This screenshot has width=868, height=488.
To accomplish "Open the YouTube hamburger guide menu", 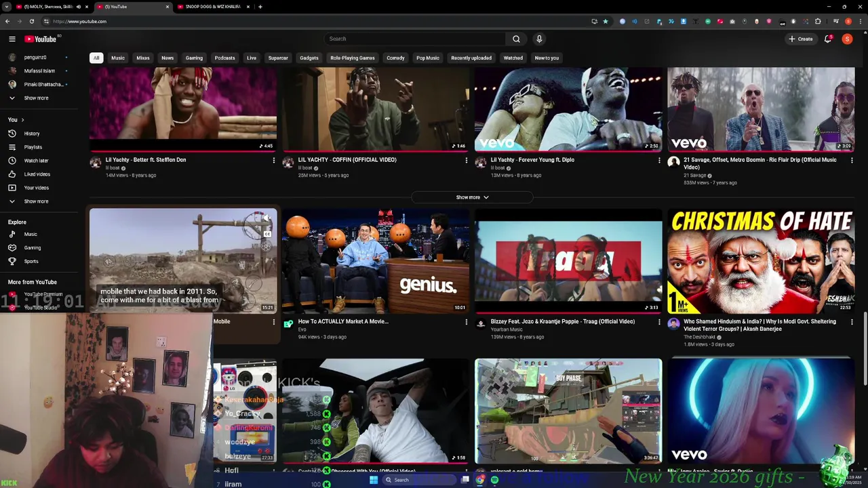I will coord(12,39).
